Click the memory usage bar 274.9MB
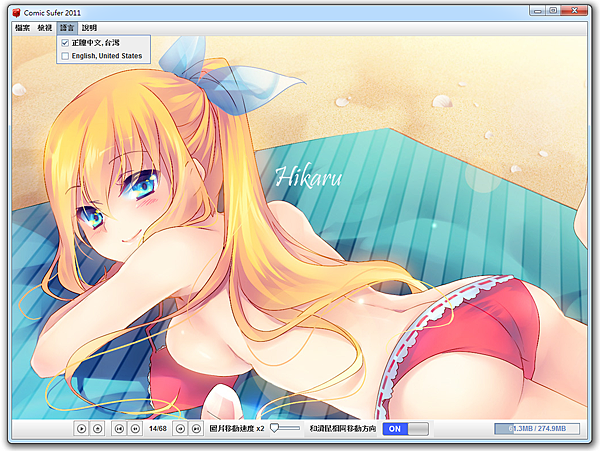The image size is (600, 451). pyautogui.click(x=537, y=428)
